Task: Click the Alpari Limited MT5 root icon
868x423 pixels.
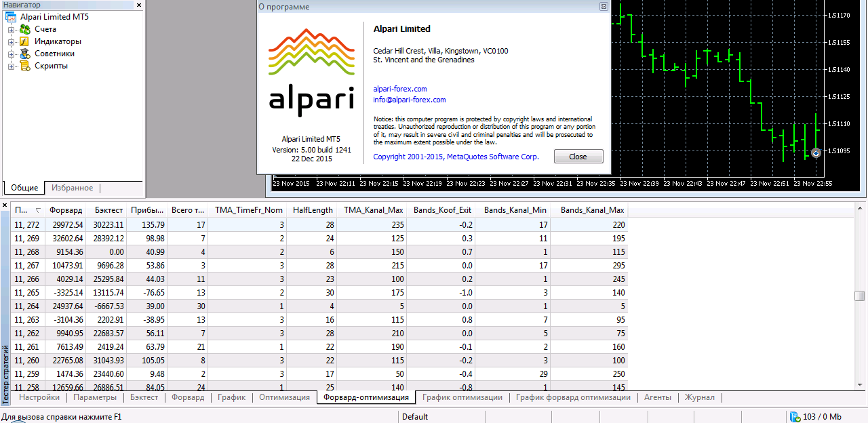Action: [x=11, y=17]
